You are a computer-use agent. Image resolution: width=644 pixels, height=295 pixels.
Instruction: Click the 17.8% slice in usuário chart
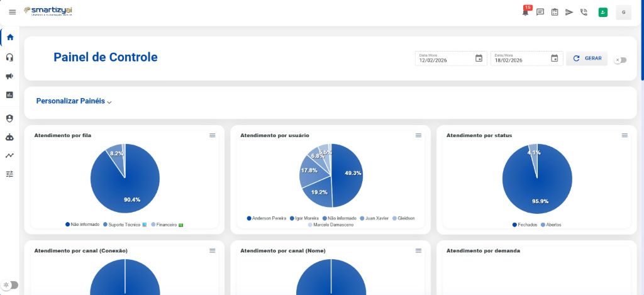[x=309, y=172]
